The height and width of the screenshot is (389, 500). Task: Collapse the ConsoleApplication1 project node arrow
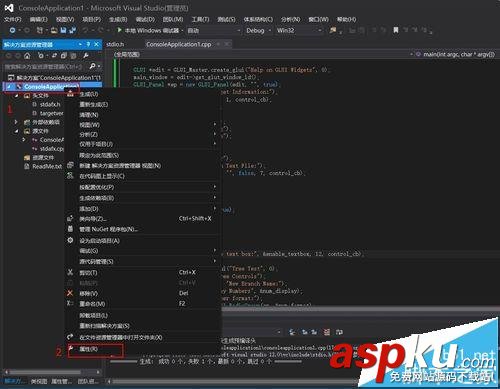click(9, 87)
